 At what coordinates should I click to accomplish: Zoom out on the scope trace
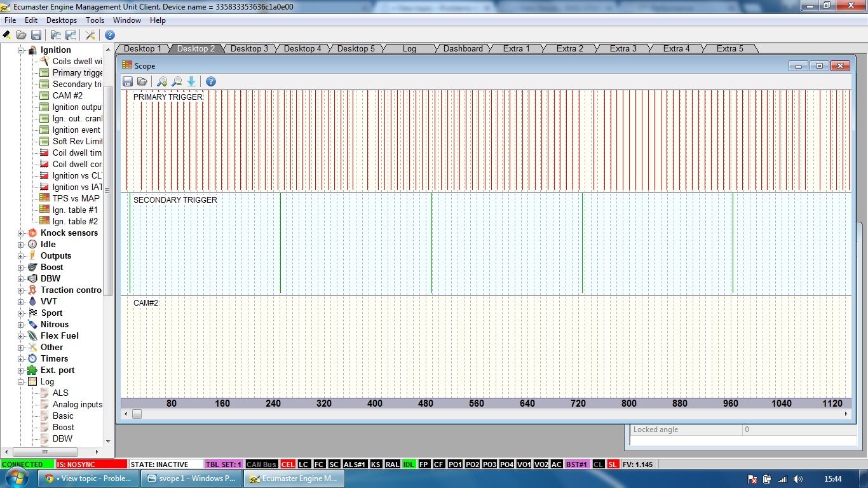click(177, 81)
